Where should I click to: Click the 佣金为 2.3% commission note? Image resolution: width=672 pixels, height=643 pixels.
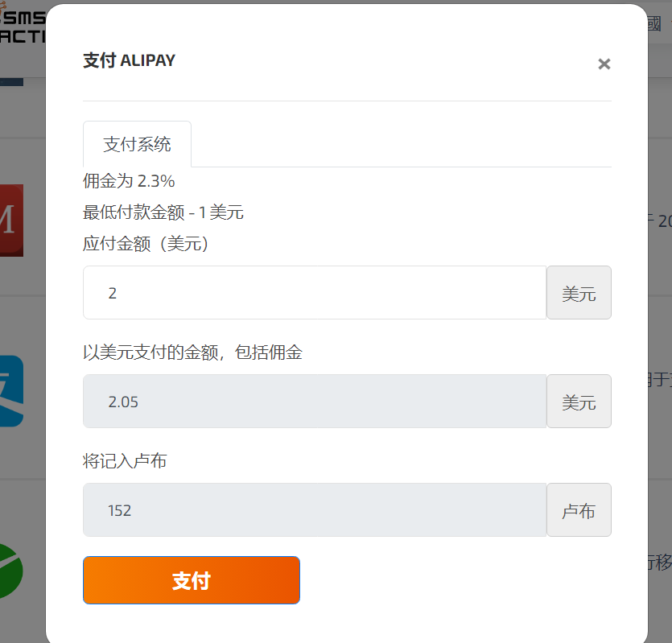click(129, 181)
